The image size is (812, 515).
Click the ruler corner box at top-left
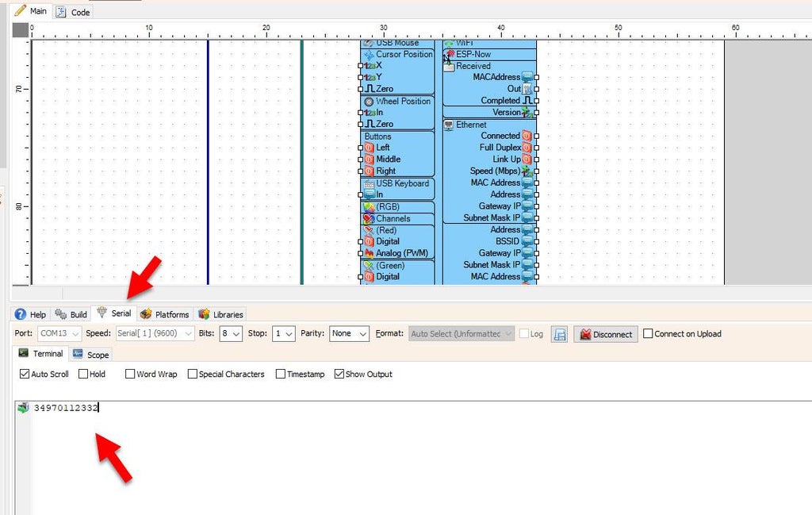point(20,30)
